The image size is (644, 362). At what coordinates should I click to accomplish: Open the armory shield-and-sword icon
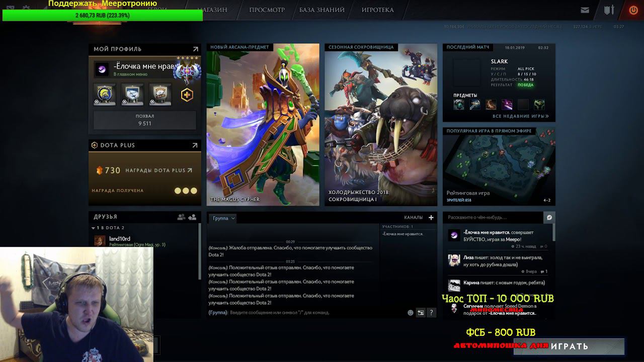tap(609, 10)
